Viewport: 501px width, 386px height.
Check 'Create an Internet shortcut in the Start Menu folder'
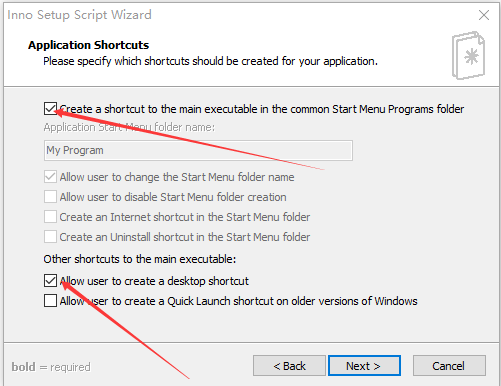pos(50,217)
